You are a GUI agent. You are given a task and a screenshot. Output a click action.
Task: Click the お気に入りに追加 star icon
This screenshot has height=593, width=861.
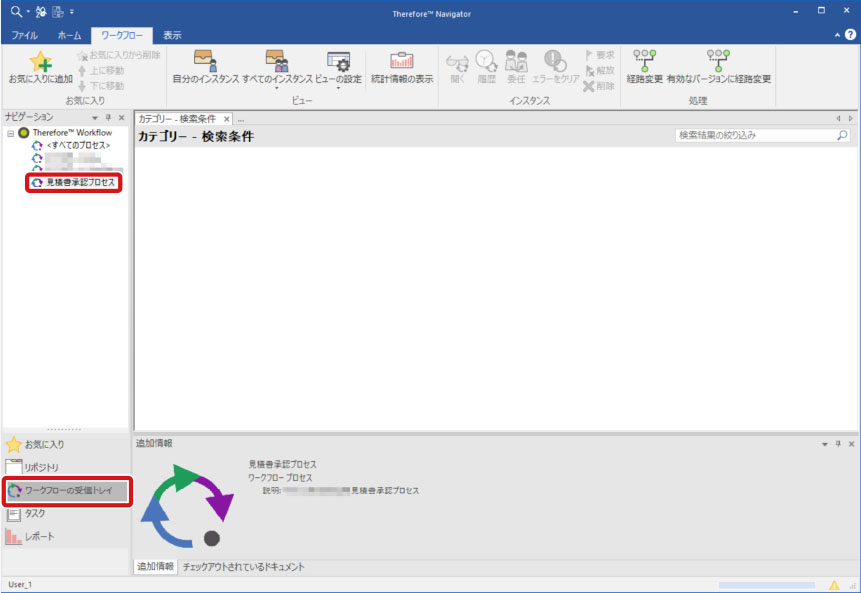[x=40, y=62]
